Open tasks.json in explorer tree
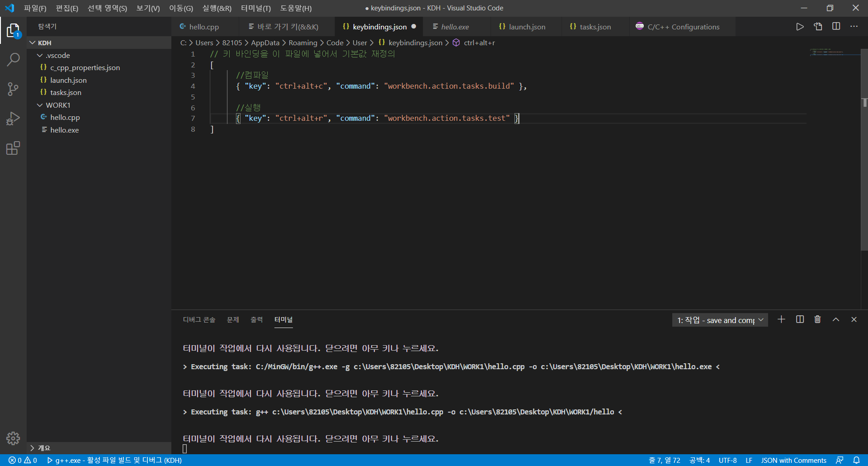 tap(99, 92)
